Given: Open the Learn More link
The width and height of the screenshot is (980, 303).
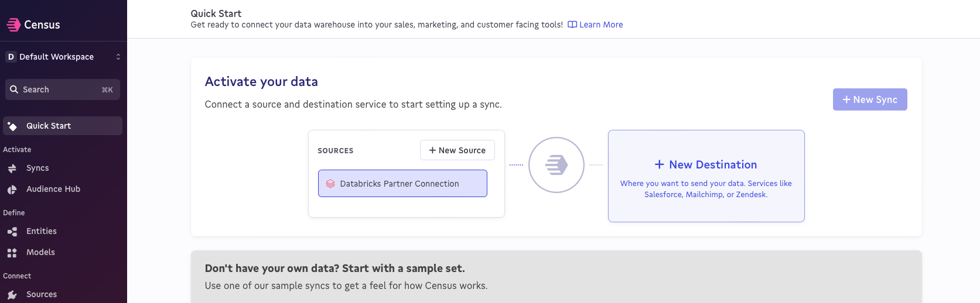Looking at the screenshot, I should pyautogui.click(x=601, y=25).
